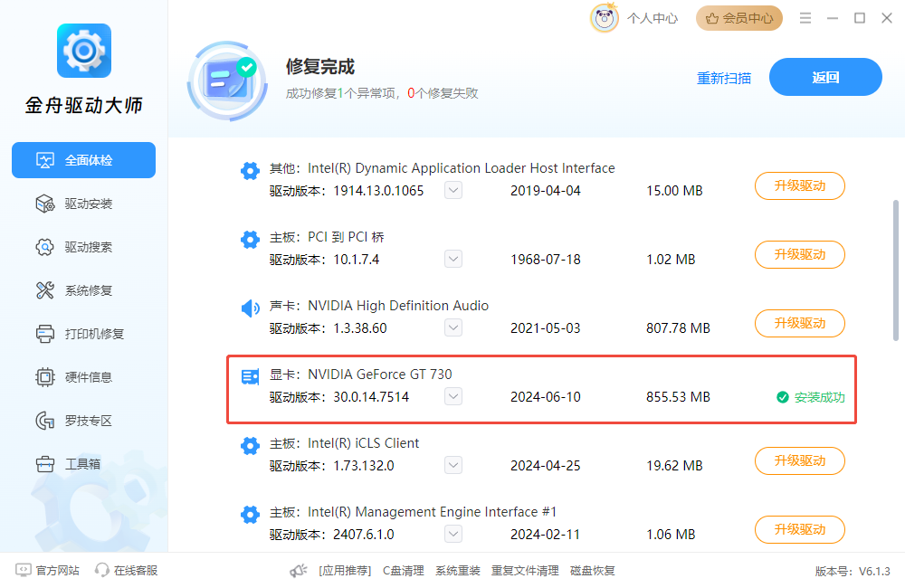The image size is (905, 588).
Task: Click the 驱动搜索 gear-search icon
Action: coord(45,247)
